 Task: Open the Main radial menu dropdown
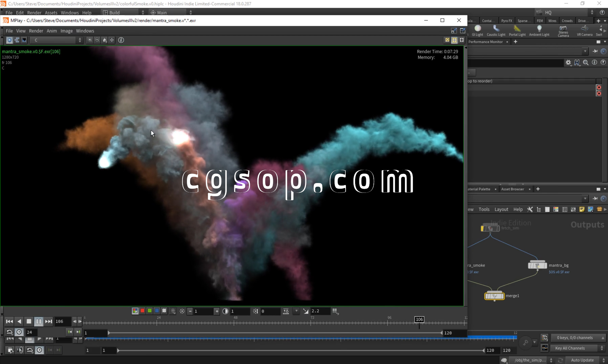pos(171,13)
